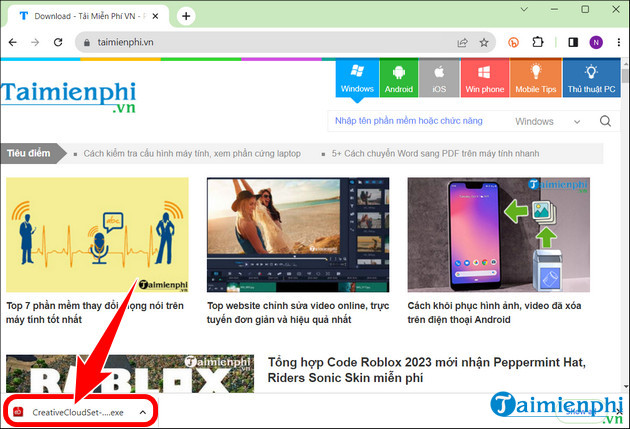Open article Top 7 phần mềm thay đổi giọng nói
Screen dimensions: 630x429
tap(95, 313)
